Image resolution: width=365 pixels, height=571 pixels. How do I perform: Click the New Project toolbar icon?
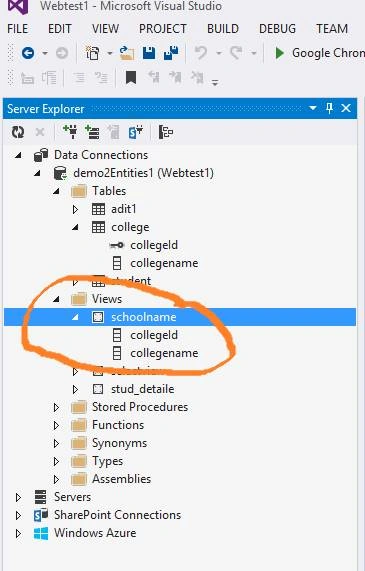pos(92,53)
